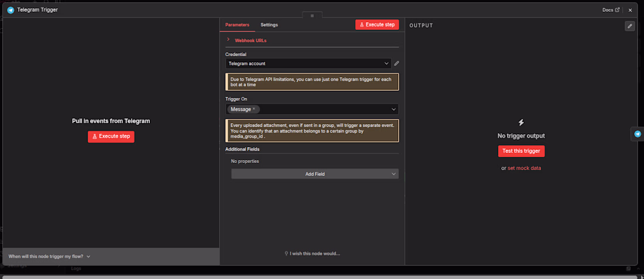The image size is (644, 279).
Task: Expand the Webhook URLs section
Action: 251,40
